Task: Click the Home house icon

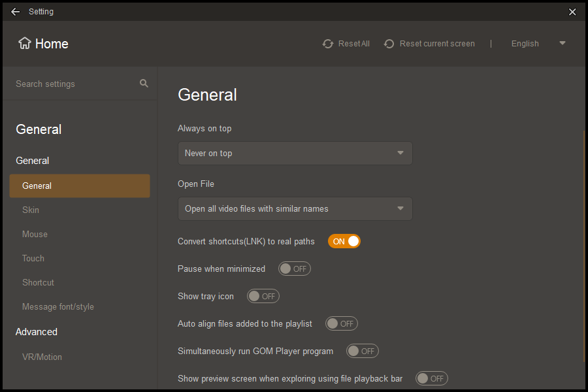Action: pos(25,44)
